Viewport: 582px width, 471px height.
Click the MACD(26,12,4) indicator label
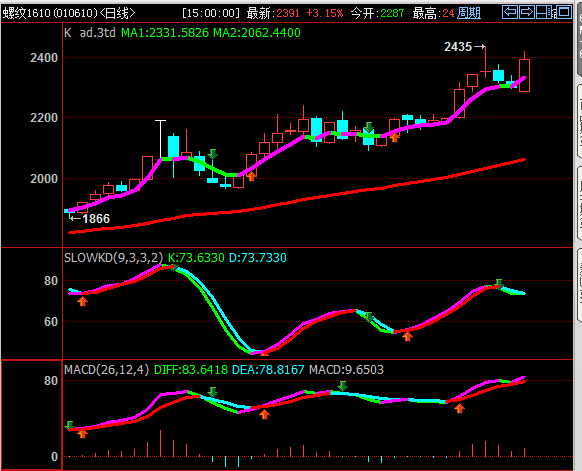click(107, 370)
